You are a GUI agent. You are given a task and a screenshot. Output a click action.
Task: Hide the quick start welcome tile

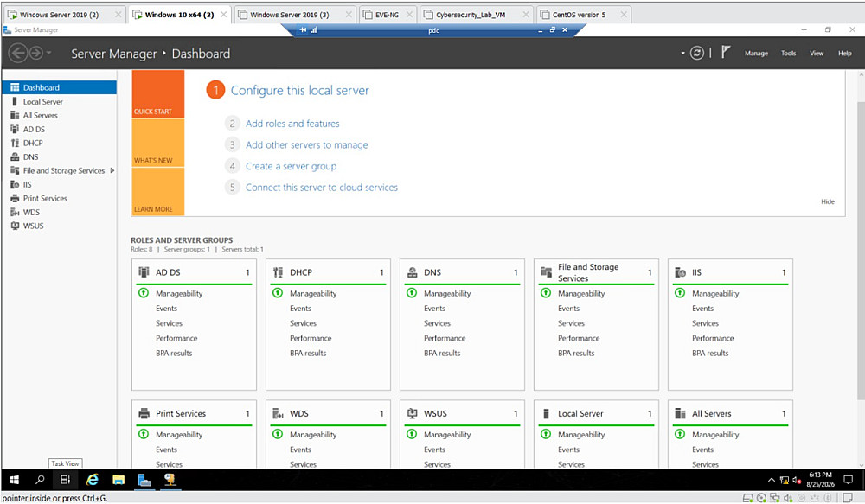[828, 201]
